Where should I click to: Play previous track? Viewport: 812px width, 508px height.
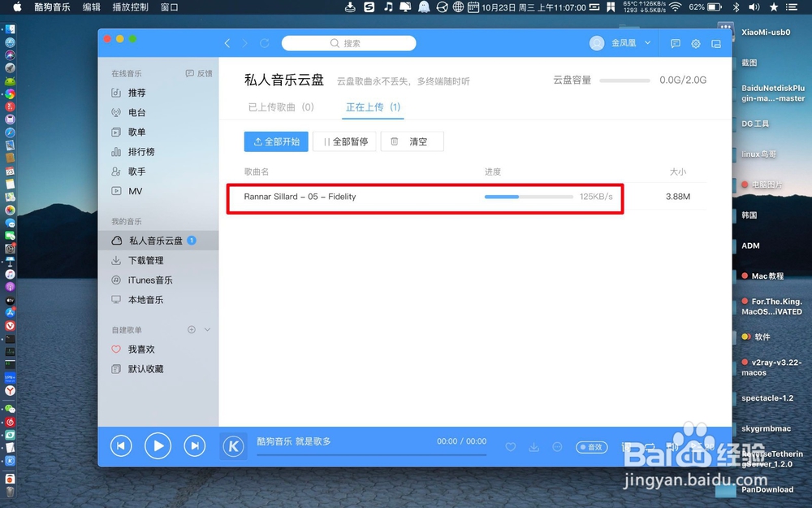121,445
